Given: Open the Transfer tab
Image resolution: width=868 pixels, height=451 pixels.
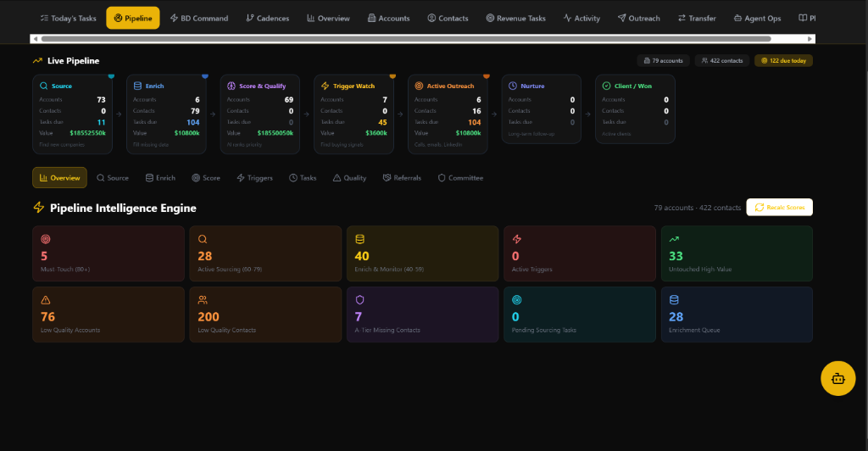Looking at the screenshot, I should 697,19.
